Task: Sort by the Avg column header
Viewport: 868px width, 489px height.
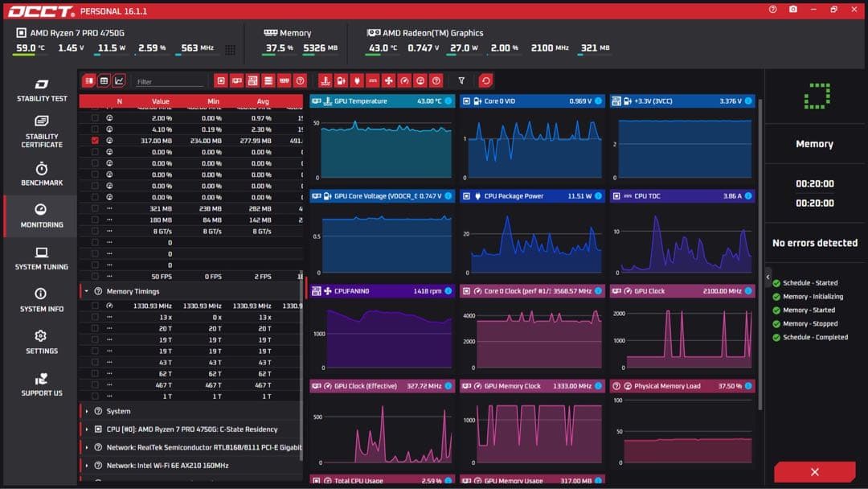Action: click(x=263, y=101)
